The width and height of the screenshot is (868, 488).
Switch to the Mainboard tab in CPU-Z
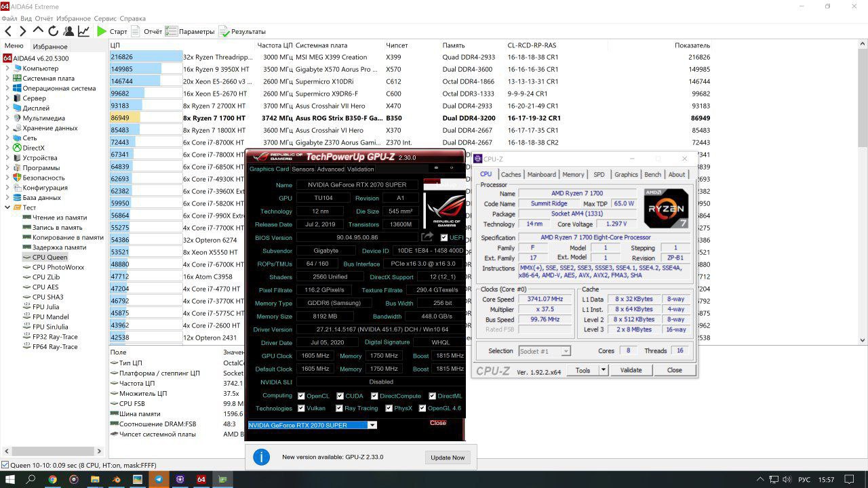pos(541,174)
